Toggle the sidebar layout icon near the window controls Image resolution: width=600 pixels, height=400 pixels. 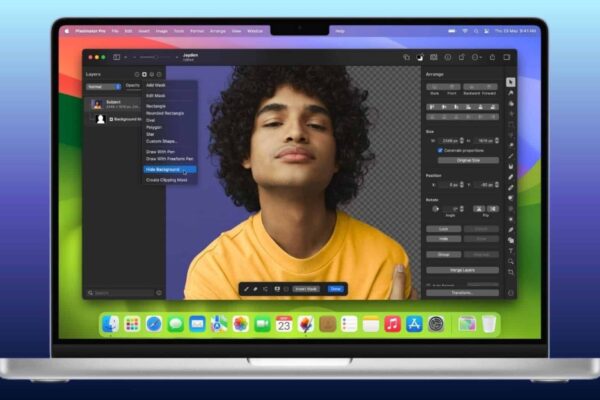pyautogui.click(x=116, y=57)
